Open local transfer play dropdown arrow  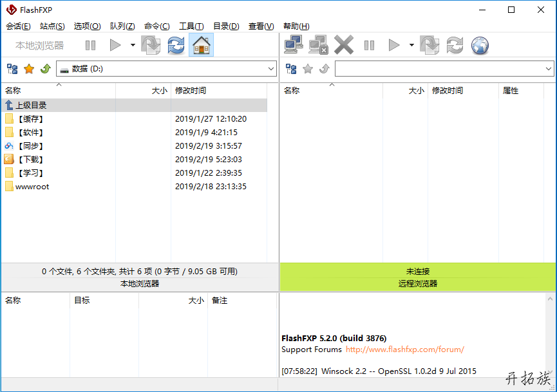click(x=133, y=45)
